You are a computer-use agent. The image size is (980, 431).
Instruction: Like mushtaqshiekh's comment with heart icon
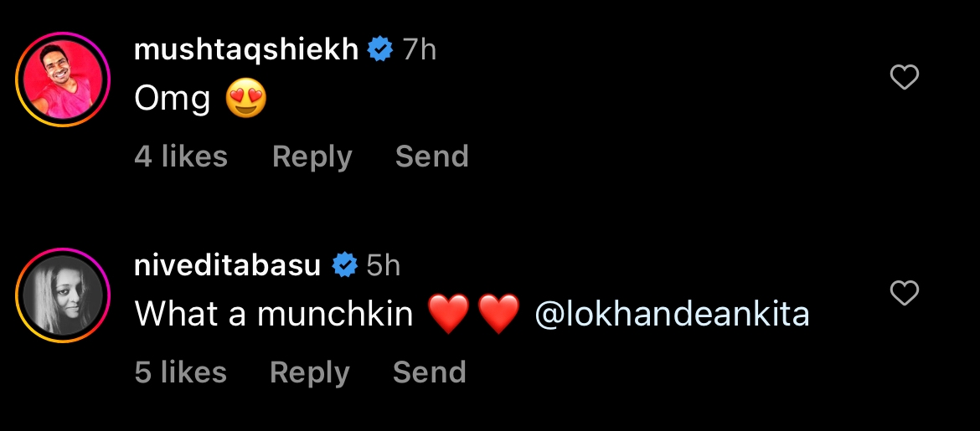click(x=904, y=78)
